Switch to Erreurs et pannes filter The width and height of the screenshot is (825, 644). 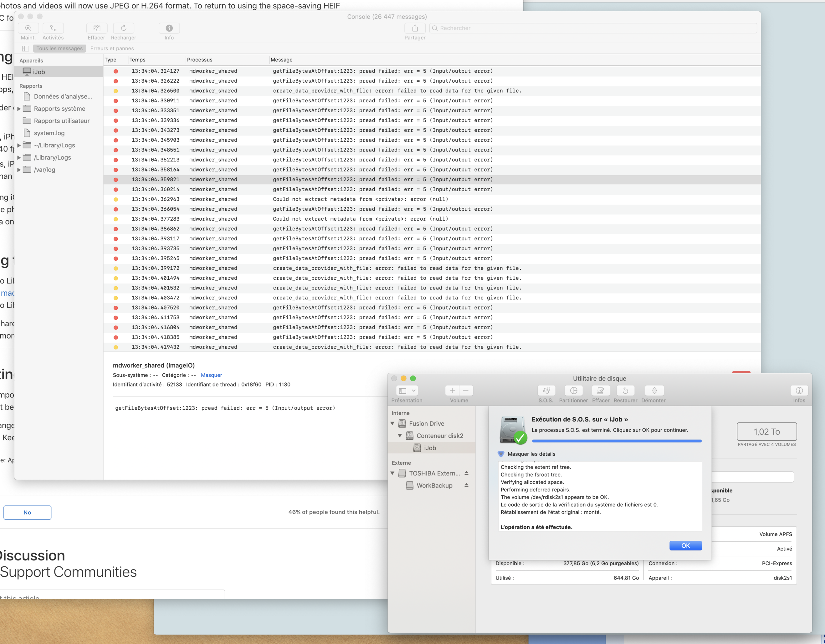tap(112, 49)
